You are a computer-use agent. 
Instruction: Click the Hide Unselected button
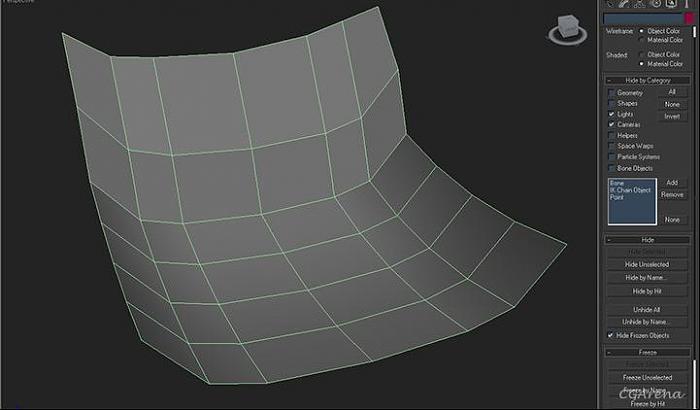point(646,264)
